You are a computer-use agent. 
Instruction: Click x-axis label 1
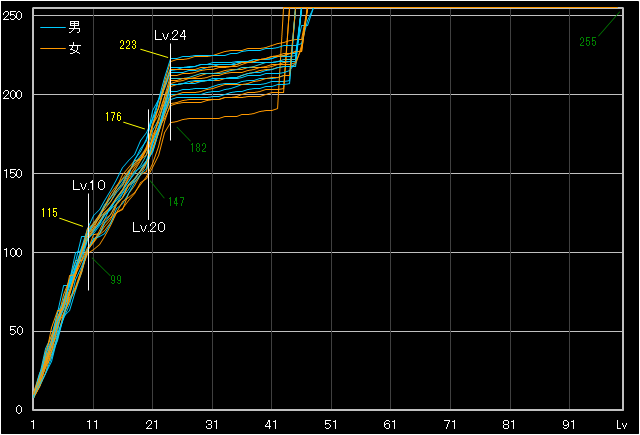tap(33, 425)
